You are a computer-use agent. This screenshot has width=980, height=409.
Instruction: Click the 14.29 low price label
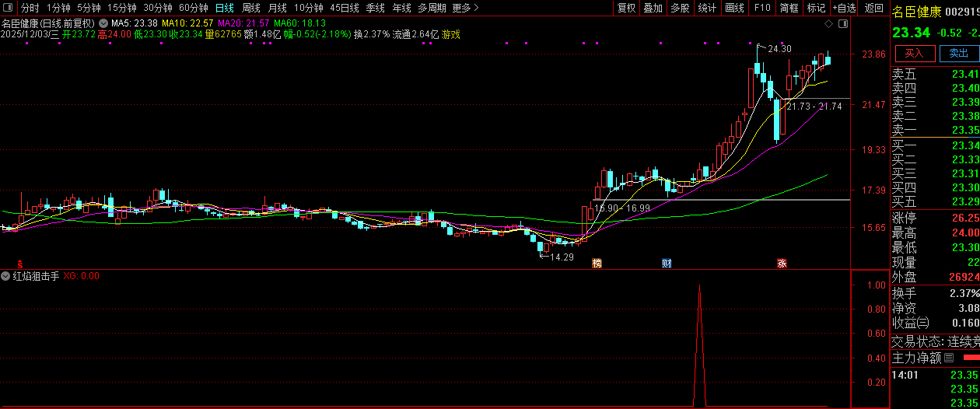562,257
